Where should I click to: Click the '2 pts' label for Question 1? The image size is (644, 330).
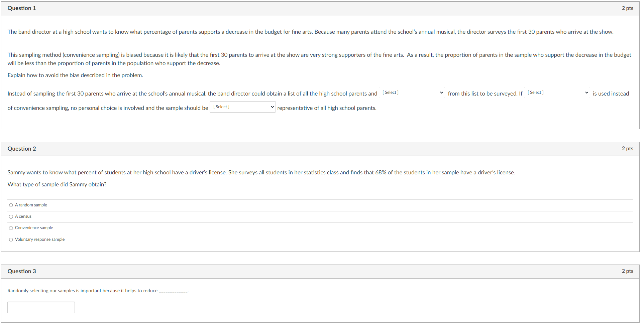627,8
